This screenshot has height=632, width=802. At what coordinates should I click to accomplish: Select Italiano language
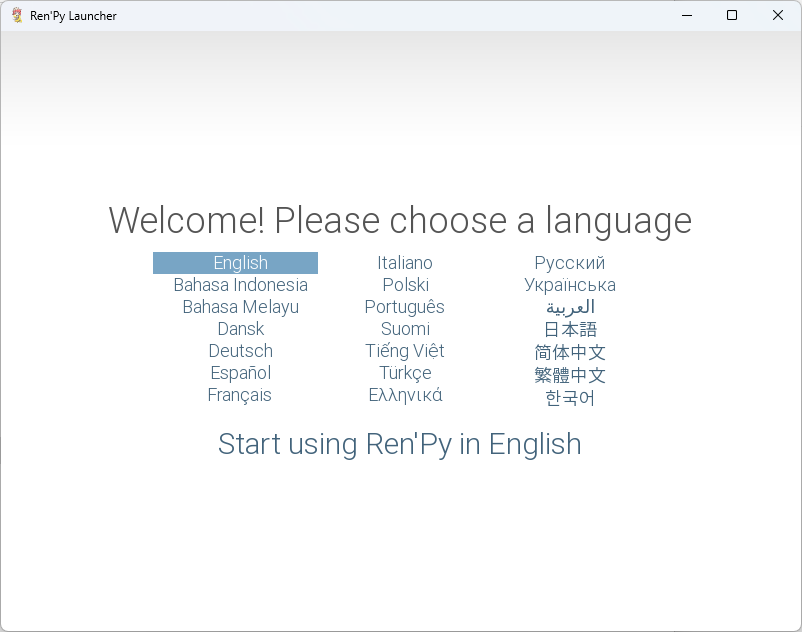pyautogui.click(x=405, y=263)
